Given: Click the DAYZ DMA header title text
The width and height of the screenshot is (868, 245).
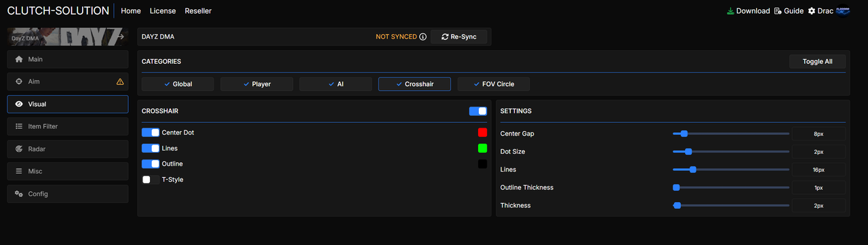Looking at the screenshot, I should tap(158, 37).
